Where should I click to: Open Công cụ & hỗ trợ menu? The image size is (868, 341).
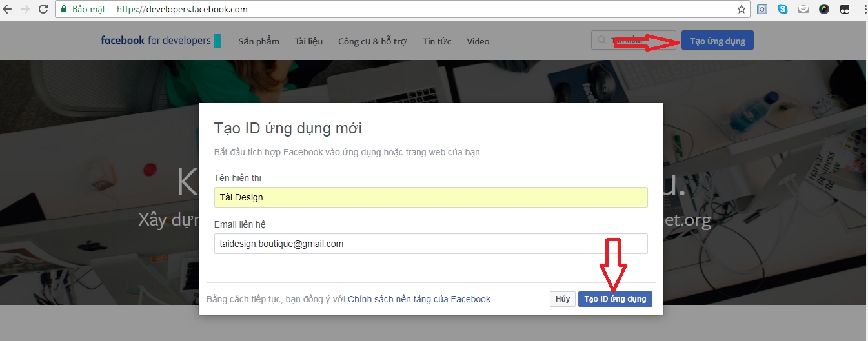372,41
